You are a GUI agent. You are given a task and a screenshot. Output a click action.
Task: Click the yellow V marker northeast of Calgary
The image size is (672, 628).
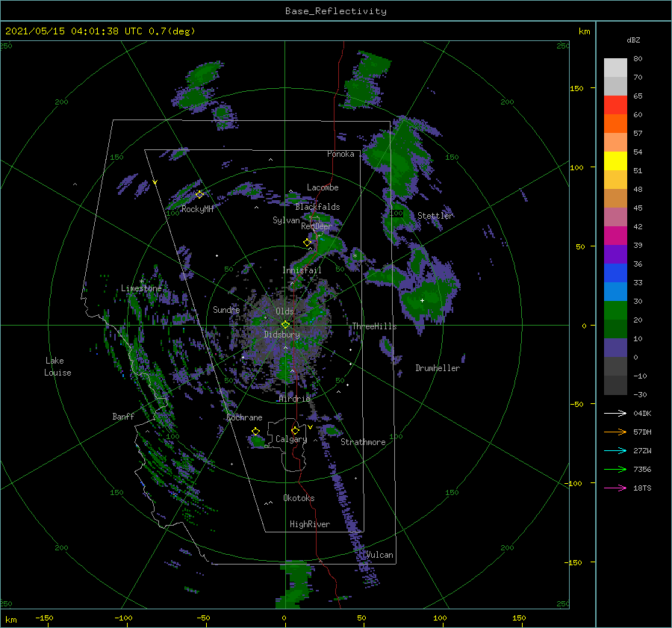tap(310, 427)
